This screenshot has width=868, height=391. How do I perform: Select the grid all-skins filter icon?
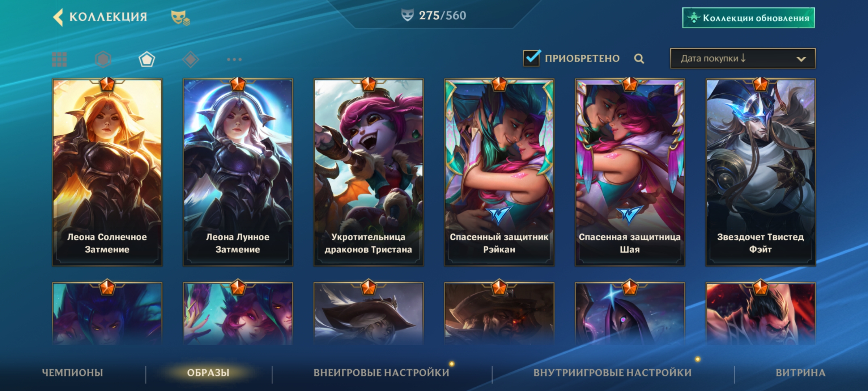pos(59,59)
